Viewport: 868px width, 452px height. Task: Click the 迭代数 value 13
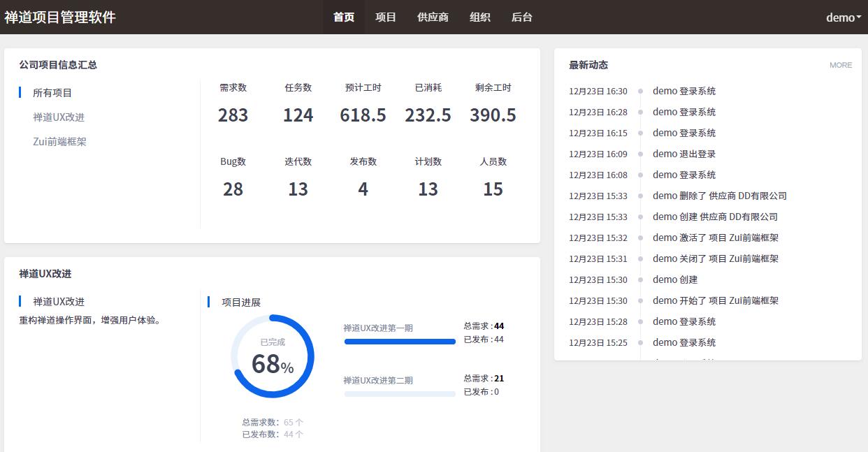tap(298, 189)
